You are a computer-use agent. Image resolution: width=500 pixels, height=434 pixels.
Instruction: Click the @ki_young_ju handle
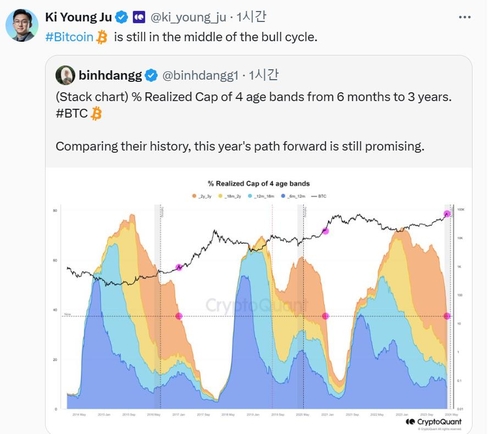(x=188, y=17)
